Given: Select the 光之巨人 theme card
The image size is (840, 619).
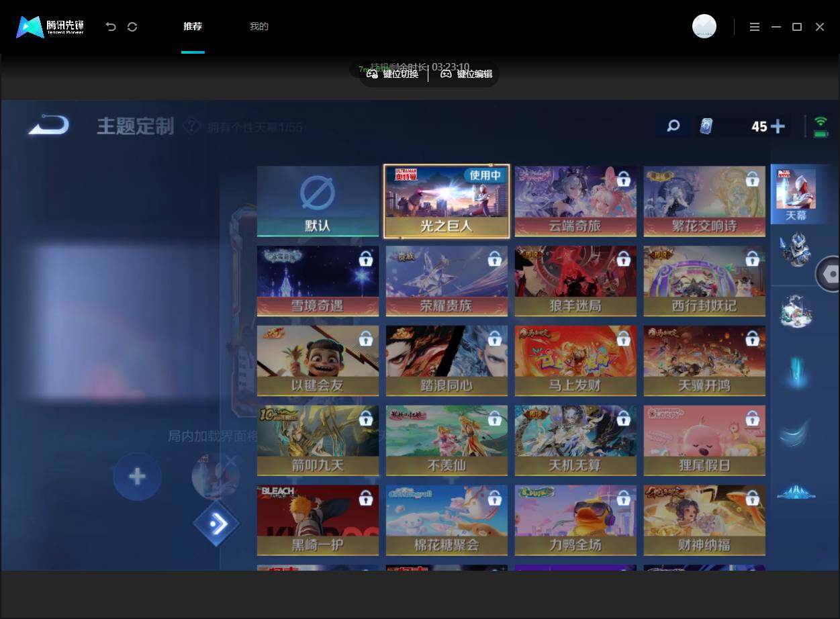Looking at the screenshot, I should point(447,201).
